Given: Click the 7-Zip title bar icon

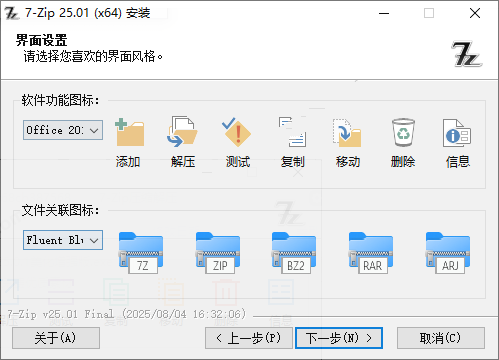Looking at the screenshot, I should pyautogui.click(x=11, y=13).
